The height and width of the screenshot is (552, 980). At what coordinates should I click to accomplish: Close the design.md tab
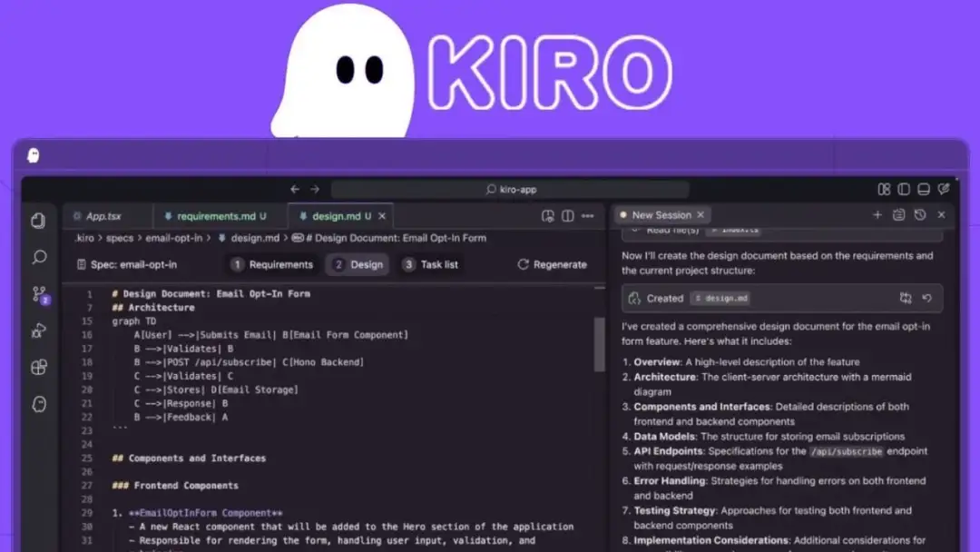tap(382, 216)
